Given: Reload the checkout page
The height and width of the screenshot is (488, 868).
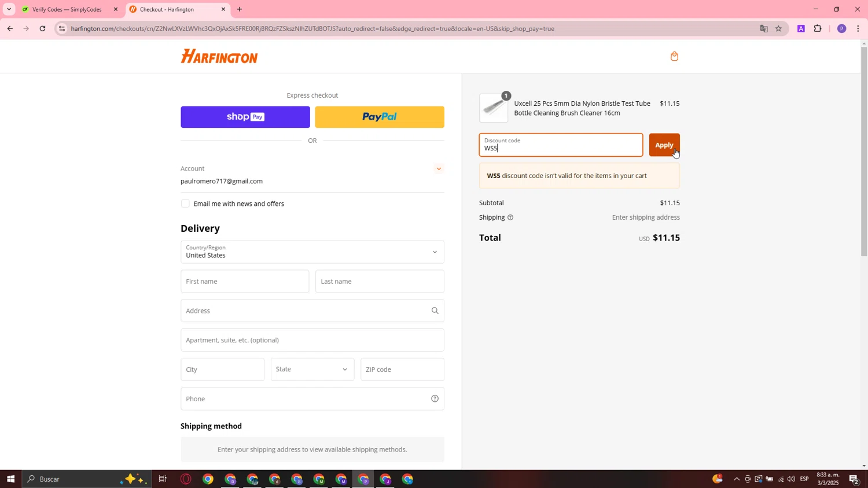Looking at the screenshot, I should click(42, 28).
